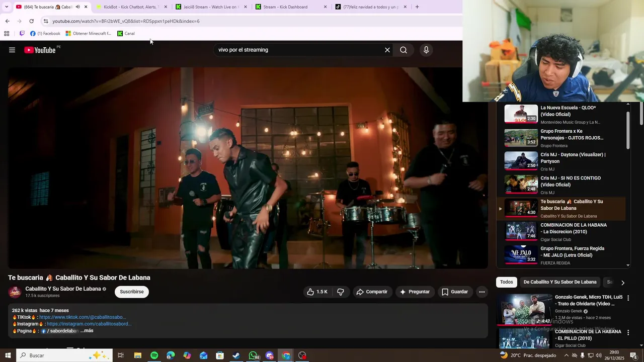Viewport: 644px width, 362px height.
Task: Open the TikTok link in description
Action: (x=83, y=317)
